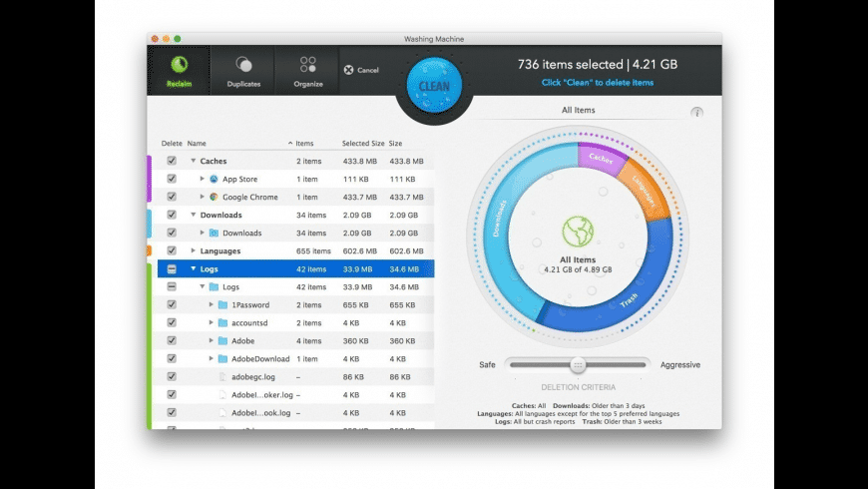Expand the Languages category
The width and height of the screenshot is (868, 489).
[x=194, y=250]
